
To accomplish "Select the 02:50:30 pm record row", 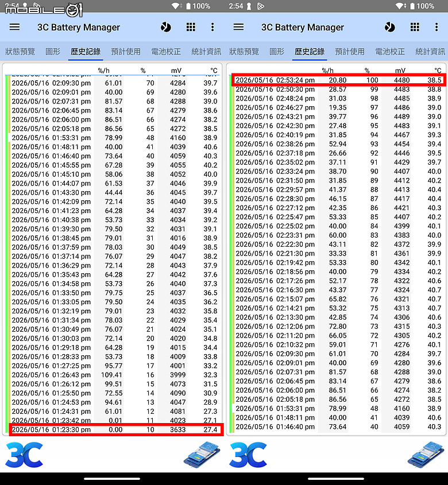I will [x=338, y=90].
